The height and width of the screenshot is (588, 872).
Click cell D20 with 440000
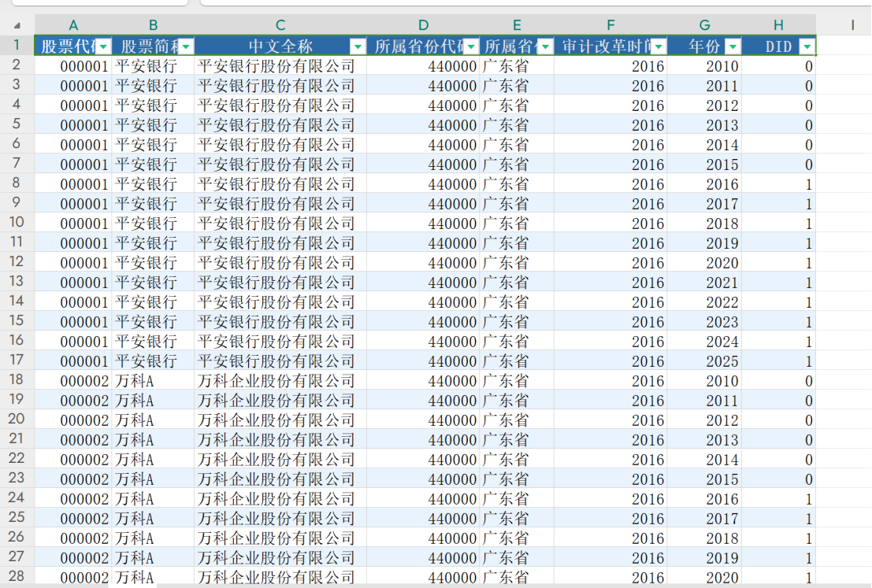point(423,420)
